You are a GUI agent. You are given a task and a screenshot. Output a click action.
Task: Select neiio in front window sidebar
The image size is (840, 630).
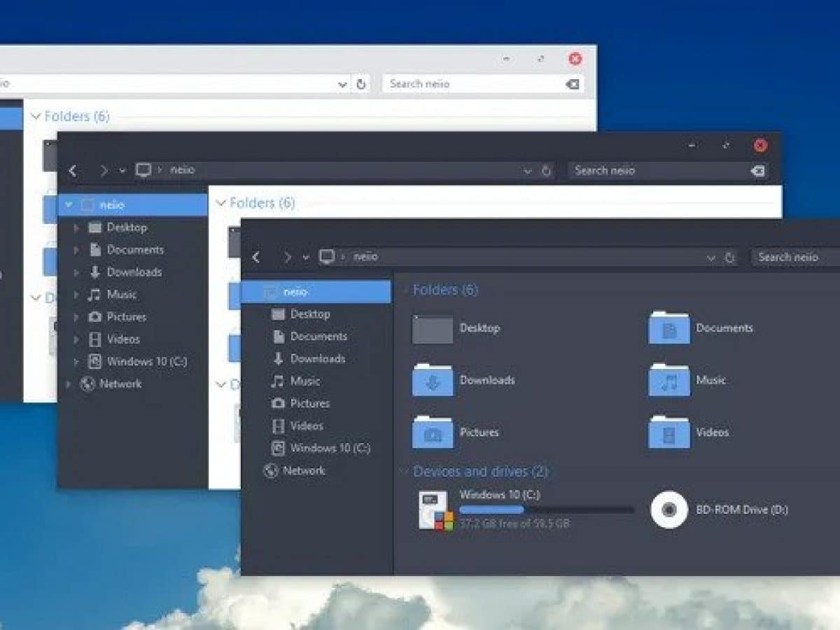tap(316, 292)
